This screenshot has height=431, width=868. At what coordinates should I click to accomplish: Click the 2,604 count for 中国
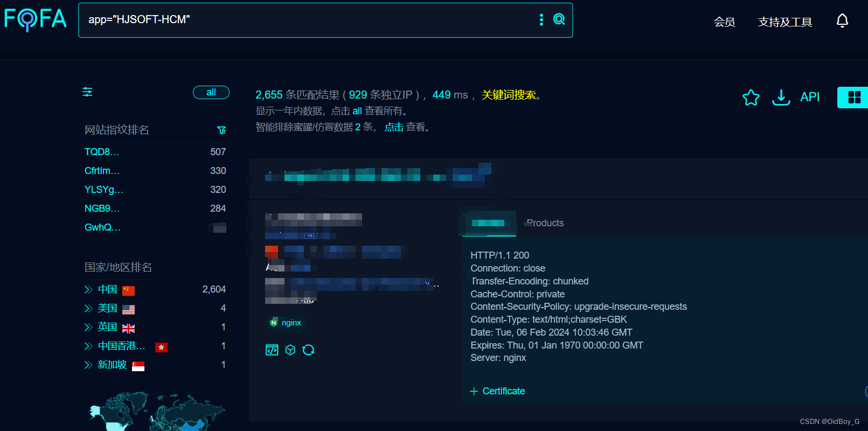pos(214,290)
